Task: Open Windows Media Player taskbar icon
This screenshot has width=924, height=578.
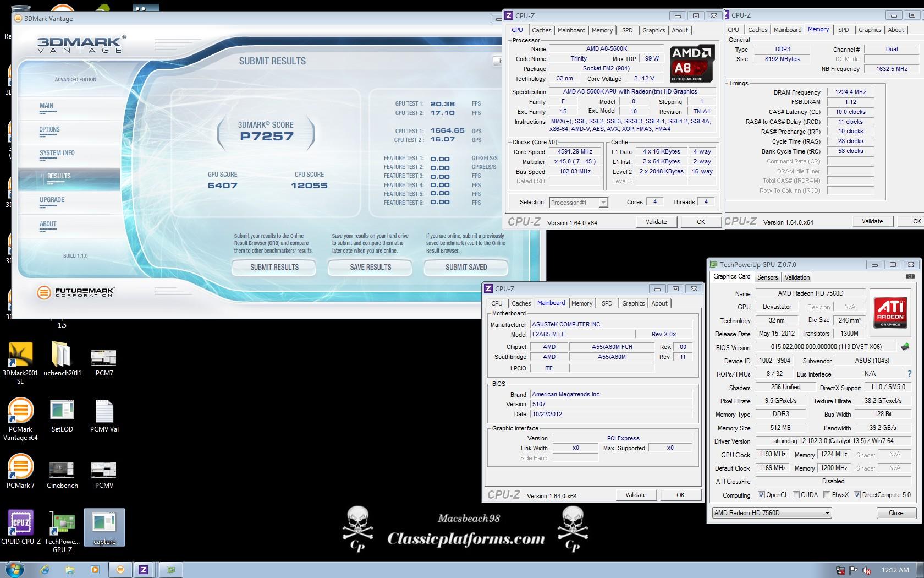Action: [95, 570]
